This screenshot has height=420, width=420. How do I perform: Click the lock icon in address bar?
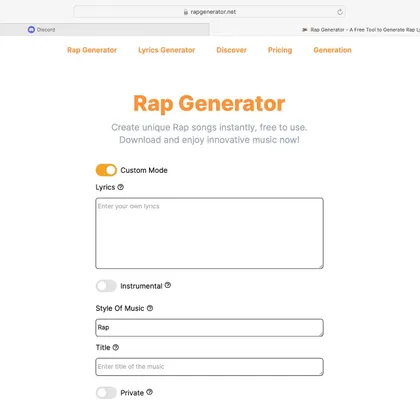pyautogui.click(x=186, y=12)
